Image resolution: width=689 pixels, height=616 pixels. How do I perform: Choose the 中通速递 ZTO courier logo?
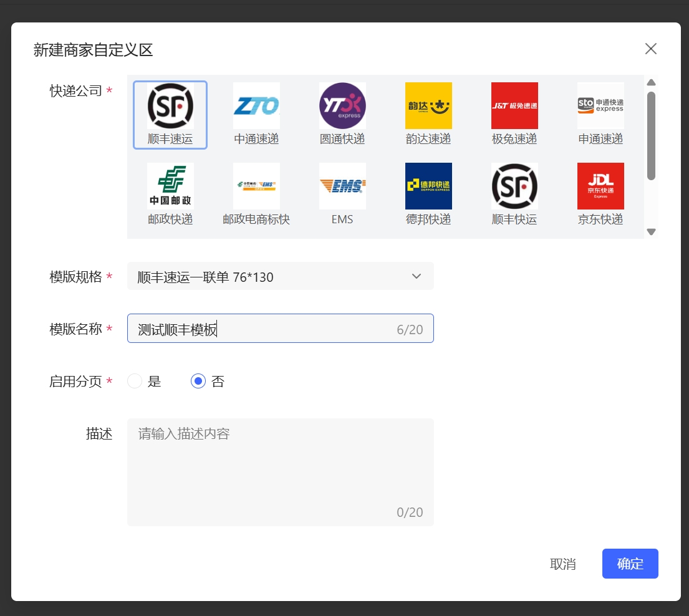[256, 106]
